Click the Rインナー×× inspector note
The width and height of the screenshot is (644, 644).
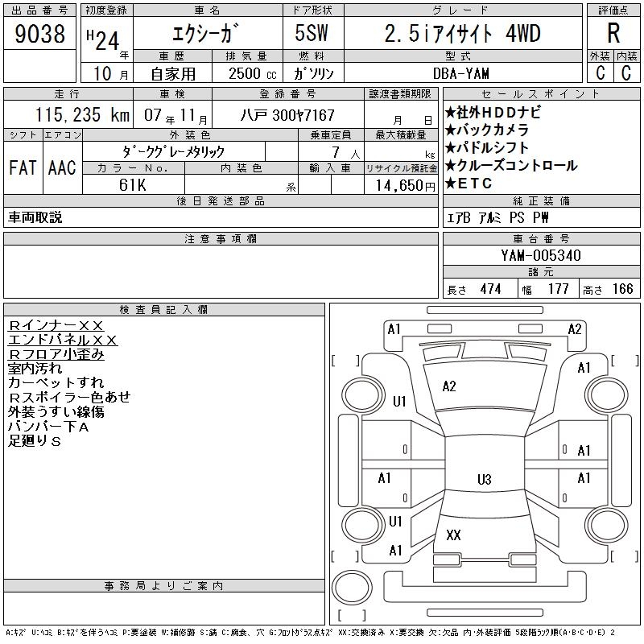coord(56,325)
